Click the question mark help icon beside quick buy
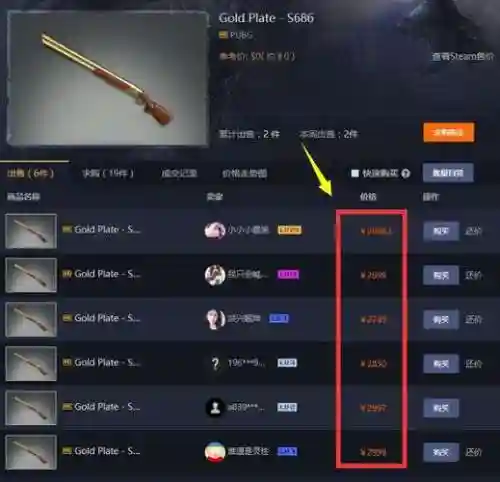500x482 pixels. (405, 173)
